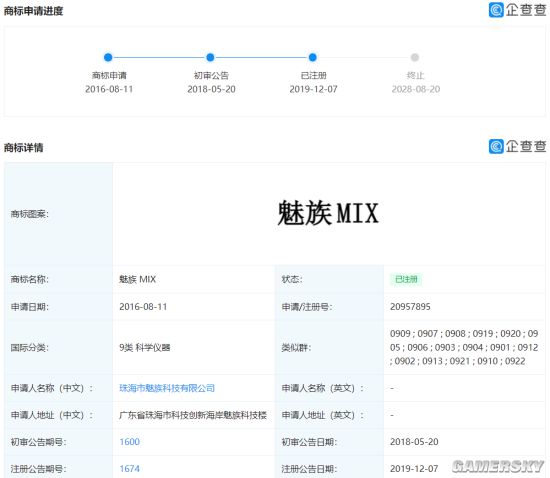The image size is (550, 478).
Task: Click the 申请/注册号 field label
Action: (x=307, y=307)
